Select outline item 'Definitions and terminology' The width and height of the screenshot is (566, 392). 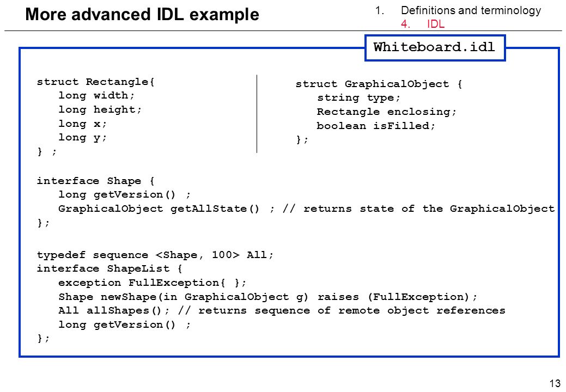tap(471, 10)
